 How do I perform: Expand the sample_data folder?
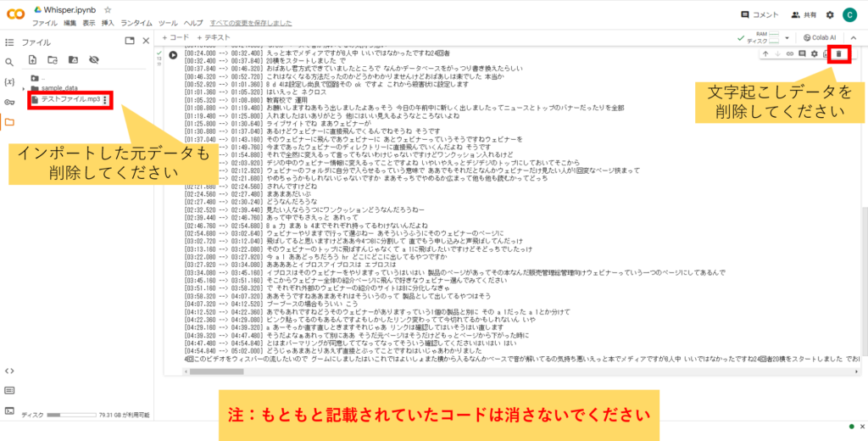[x=24, y=87]
